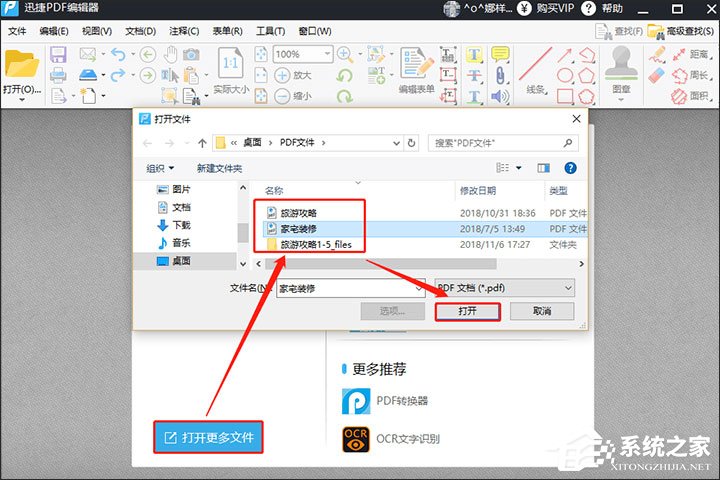Toggle the preview pane icon in dialog

point(544,168)
